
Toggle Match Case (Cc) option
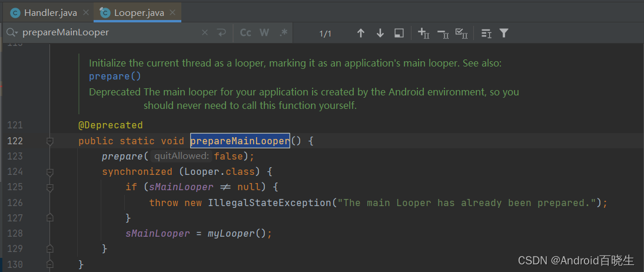[x=245, y=33]
